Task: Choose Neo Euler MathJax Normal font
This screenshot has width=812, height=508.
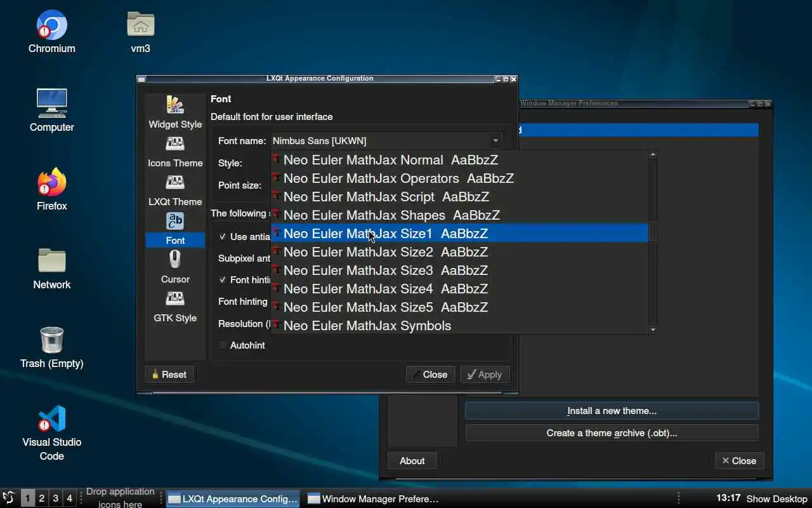Action: click(x=460, y=160)
